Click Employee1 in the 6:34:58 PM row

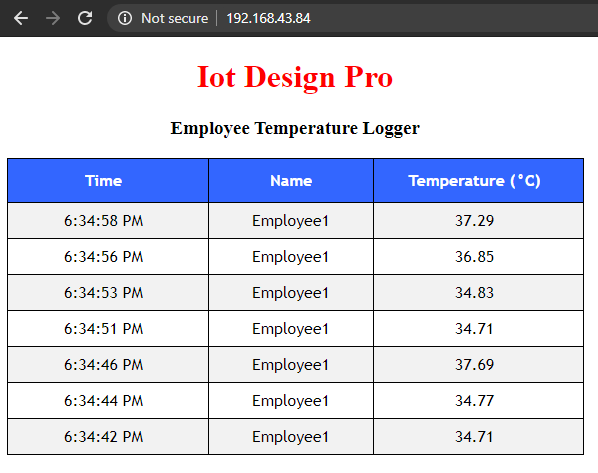(x=291, y=221)
